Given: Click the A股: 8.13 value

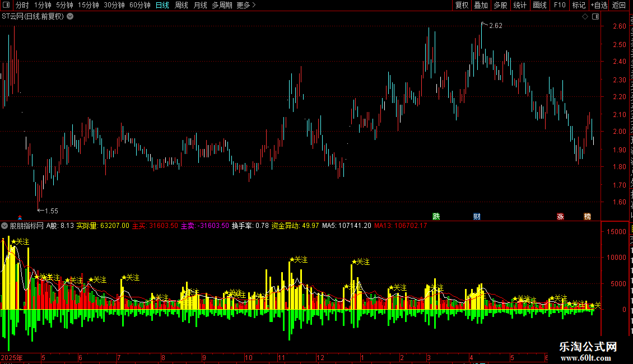Looking at the screenshot, I should (x=60, y=226).
